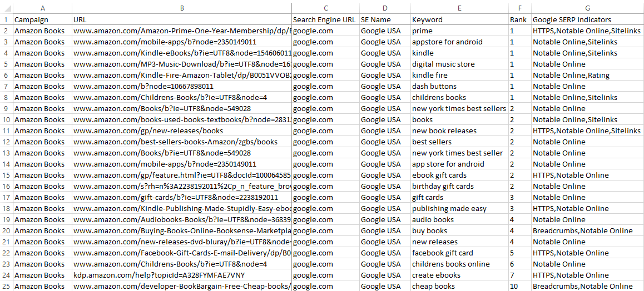Viewport: 644px width, 291px height.
Task: Click the 'Campaign' header cell
Action: point(43,19)
